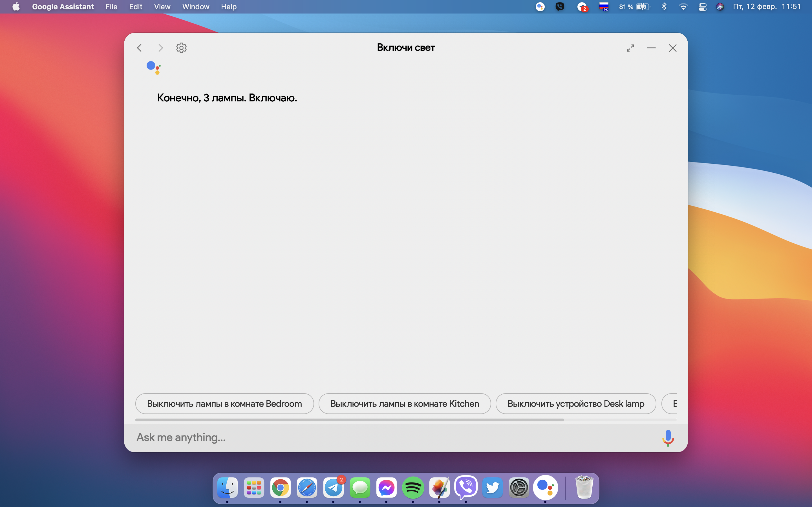812x507 pixels.
Task: Expand the Assistant window to fullscreen
Action: [x=630, y=48]
